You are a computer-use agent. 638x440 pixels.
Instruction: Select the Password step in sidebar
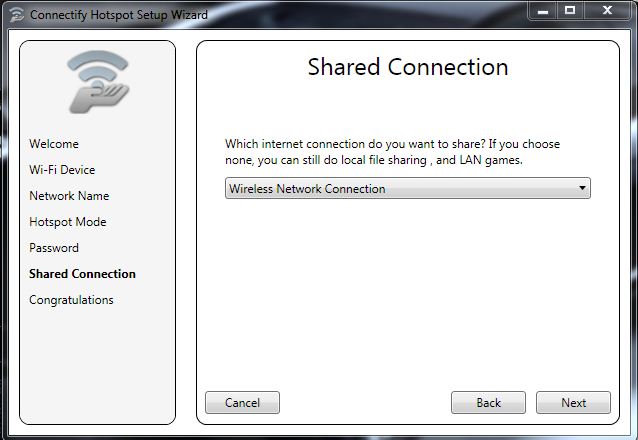click(54, 248)
